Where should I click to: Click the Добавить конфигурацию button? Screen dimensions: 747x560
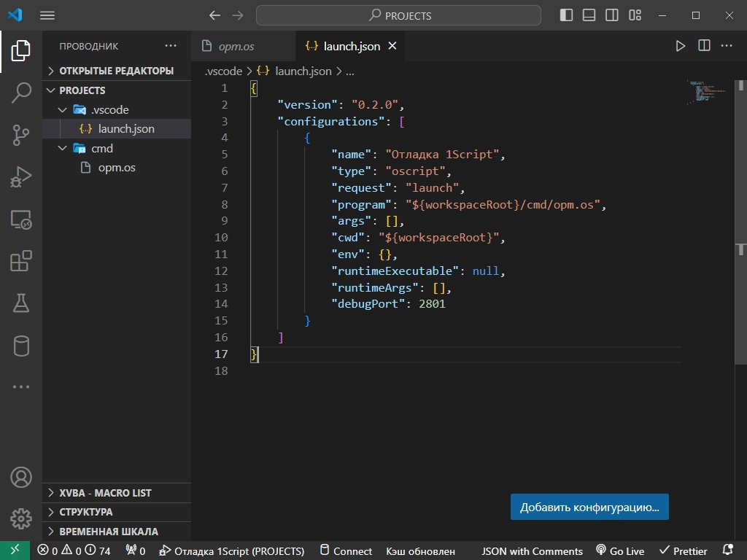(589, 507)
